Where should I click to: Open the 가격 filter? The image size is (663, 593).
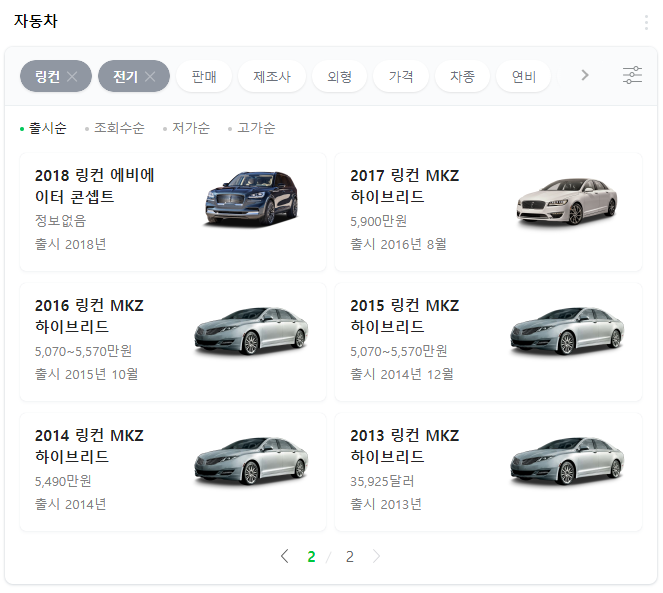click(x=401, y=77)
